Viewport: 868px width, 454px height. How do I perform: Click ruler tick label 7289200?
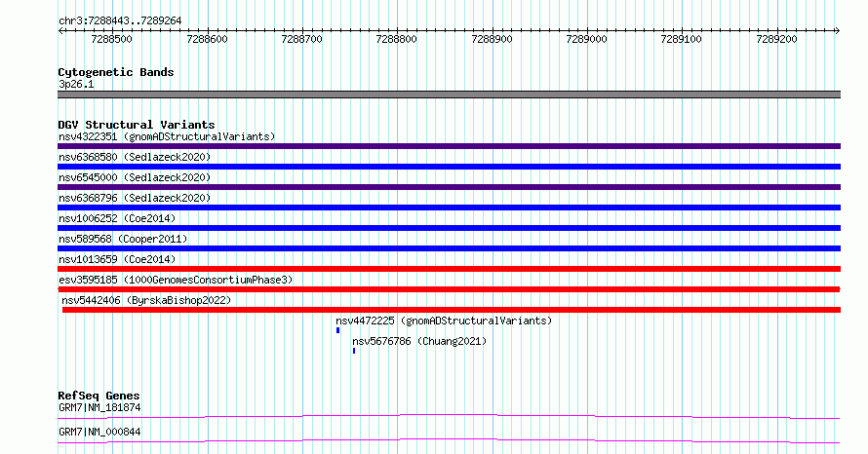click(776, 39)
